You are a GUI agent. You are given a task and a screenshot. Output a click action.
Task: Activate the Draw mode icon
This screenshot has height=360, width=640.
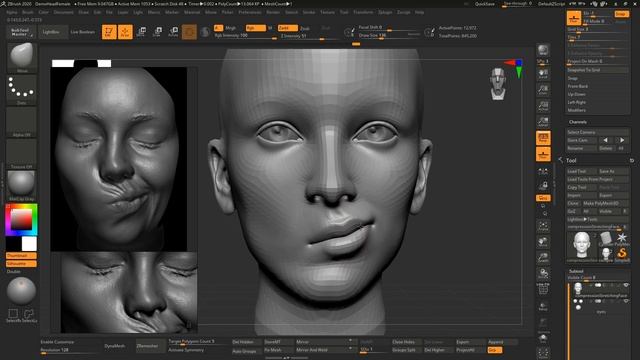(x=125, y=32)
